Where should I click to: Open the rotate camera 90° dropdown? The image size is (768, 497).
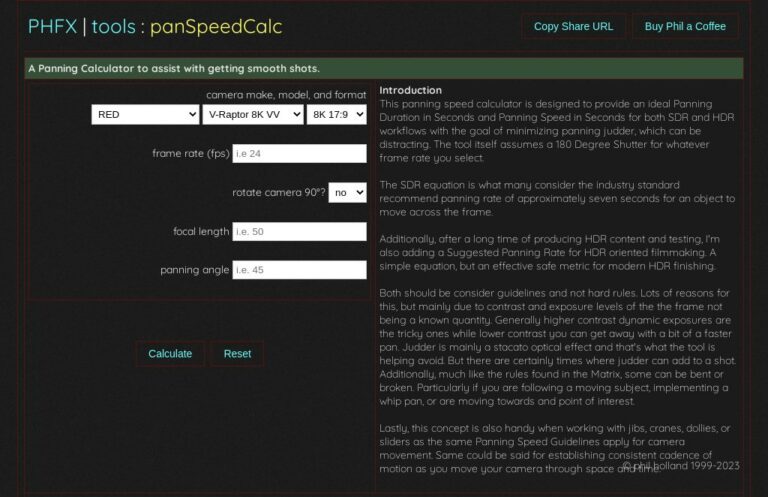[347, 192]
